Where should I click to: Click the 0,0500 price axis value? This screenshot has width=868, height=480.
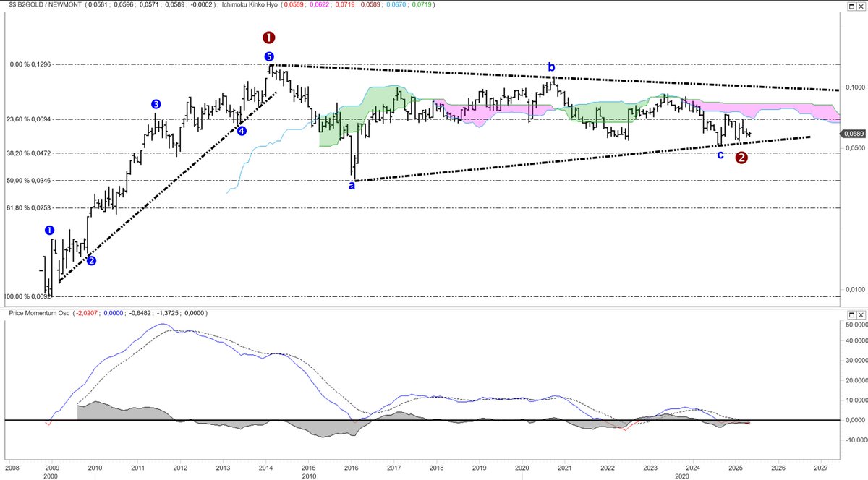(x=856, y=148)
